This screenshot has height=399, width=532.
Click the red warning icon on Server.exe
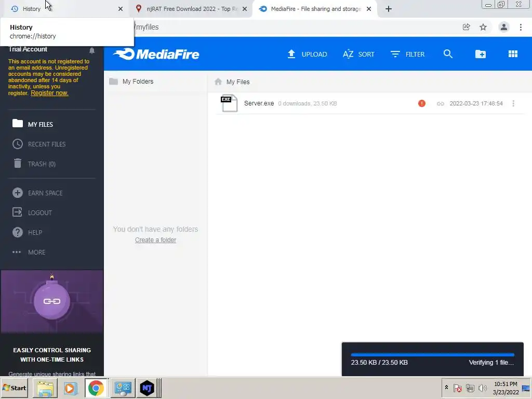(x=422, y=103)
